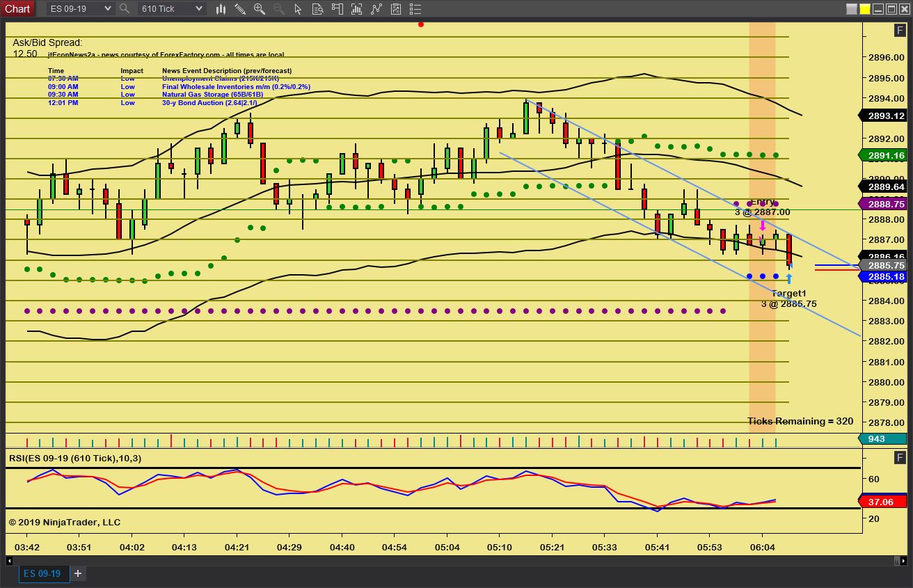913x588 pixels.
Task: Click the 2896.00 price axis label
Action: (886, 58)
